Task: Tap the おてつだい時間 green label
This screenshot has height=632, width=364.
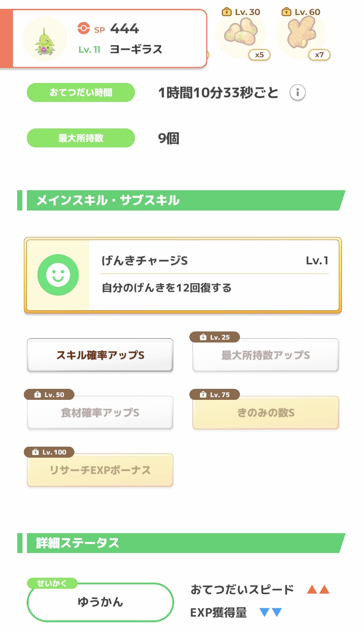Action: 81,93
